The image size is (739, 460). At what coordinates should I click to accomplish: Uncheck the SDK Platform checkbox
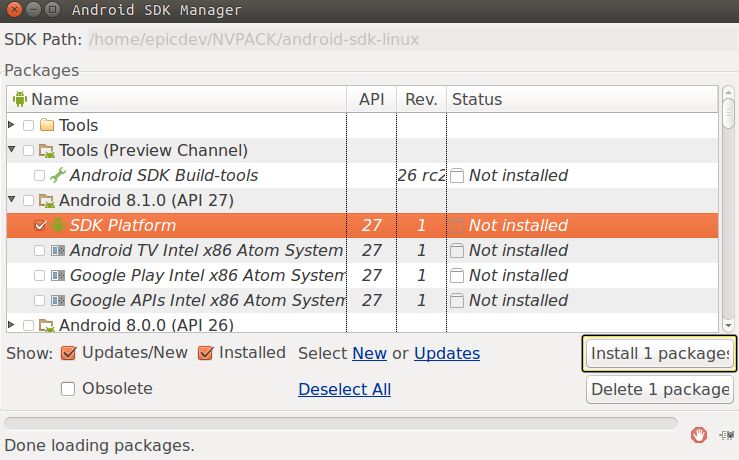[x=40, y=225]
